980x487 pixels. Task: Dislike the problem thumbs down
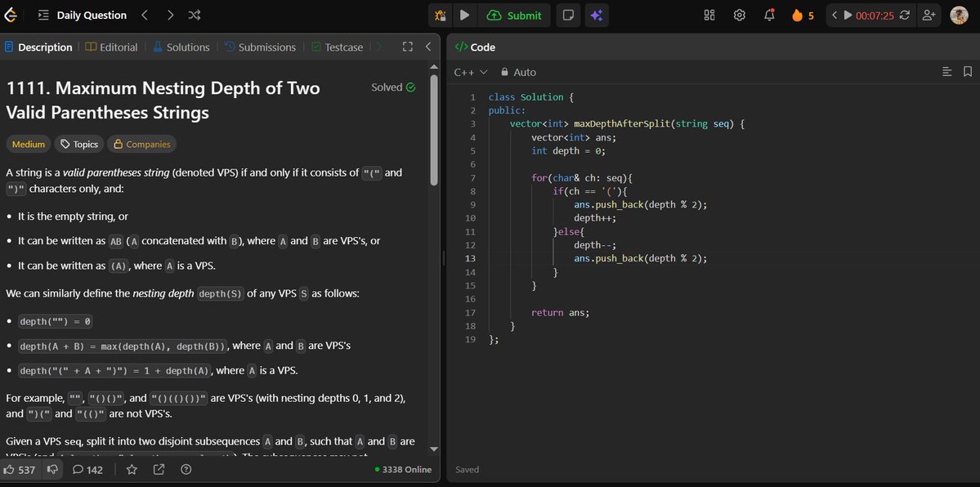(53, 470)
